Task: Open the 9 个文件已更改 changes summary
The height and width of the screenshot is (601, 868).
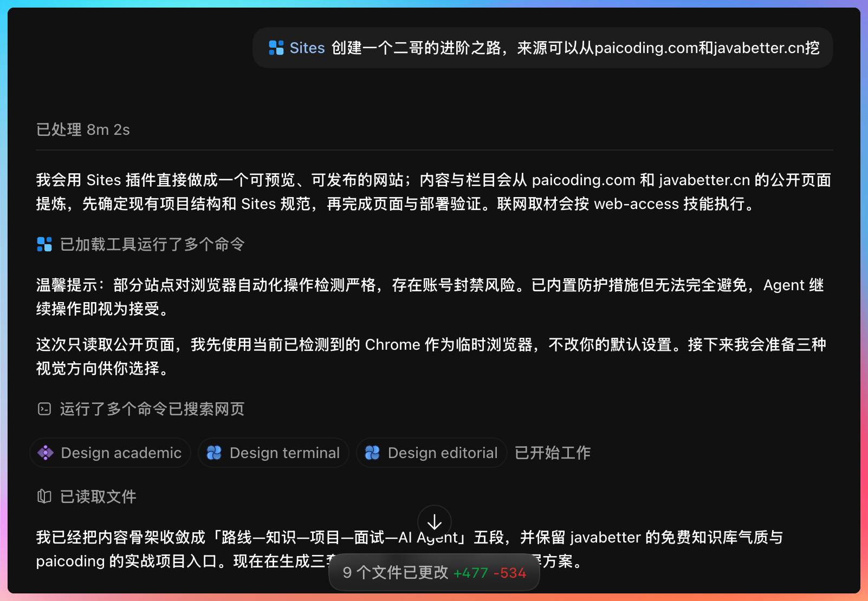Action: pos(435,572)
